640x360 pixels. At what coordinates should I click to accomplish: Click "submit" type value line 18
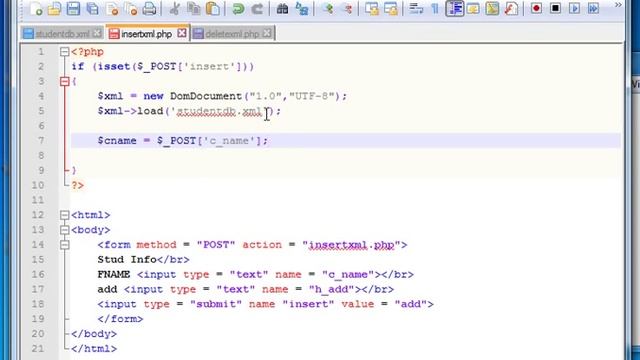[x=216, y=304]
